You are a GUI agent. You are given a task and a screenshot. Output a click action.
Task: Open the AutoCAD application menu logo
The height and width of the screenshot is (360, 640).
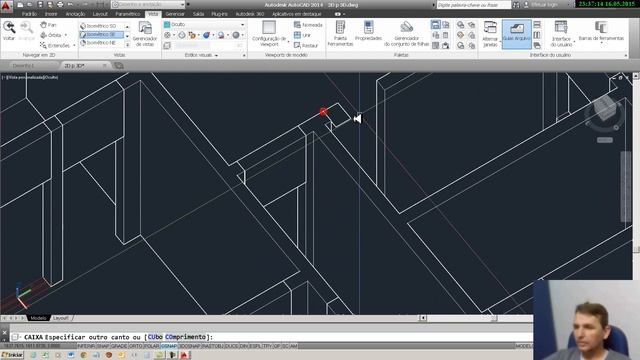6,5
